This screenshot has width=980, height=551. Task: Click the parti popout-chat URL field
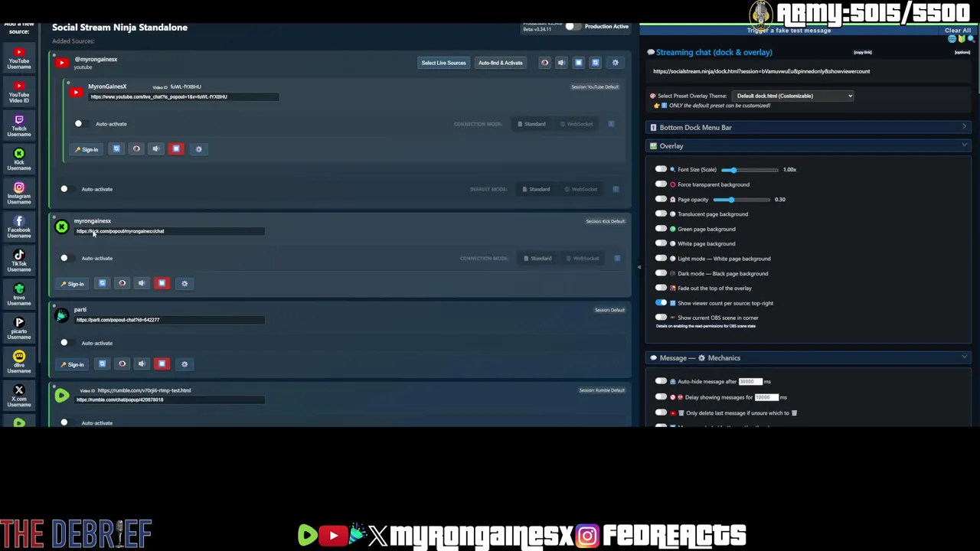pos(169,320)
